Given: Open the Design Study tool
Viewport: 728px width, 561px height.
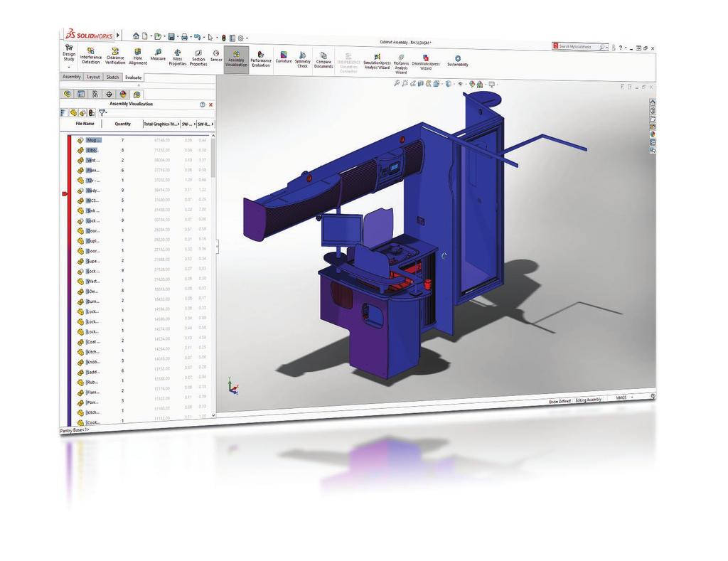Looking at the screenshot, I should 69,53.
